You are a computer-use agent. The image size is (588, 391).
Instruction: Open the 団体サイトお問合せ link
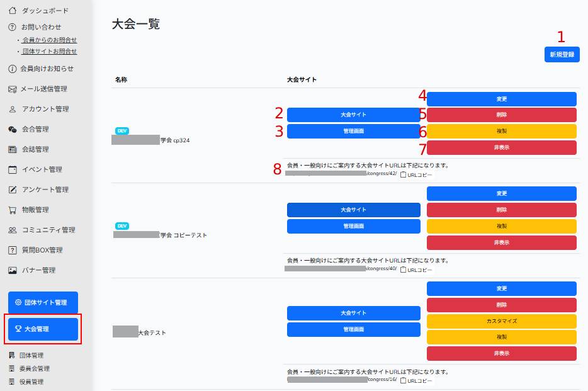pyautogui.click(x=50, y=51)
